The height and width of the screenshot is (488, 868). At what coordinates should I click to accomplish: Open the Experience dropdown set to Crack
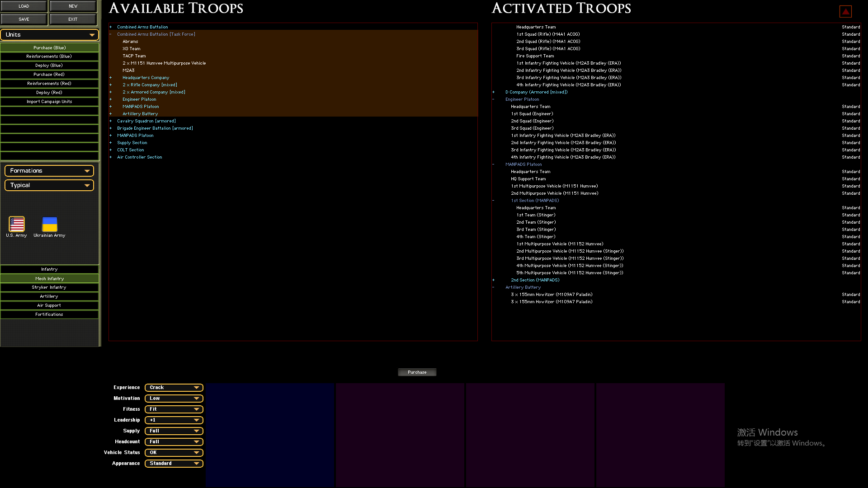[174, 388]
